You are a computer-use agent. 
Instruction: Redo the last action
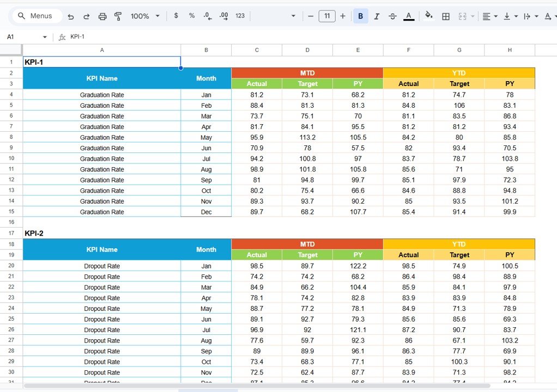click(x=86, y=16)
